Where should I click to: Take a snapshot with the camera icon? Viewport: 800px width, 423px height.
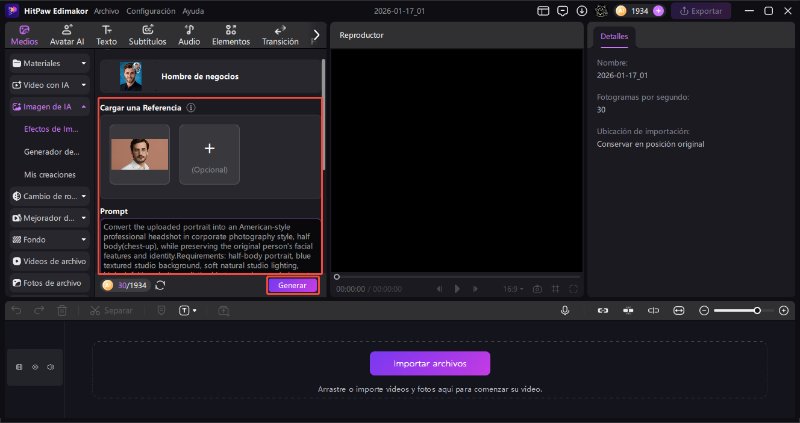537,289
